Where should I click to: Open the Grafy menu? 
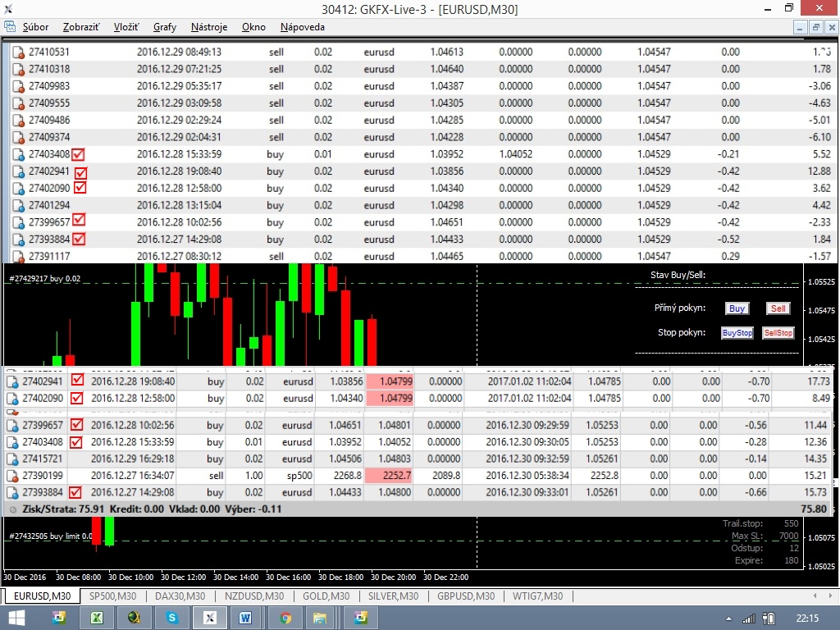click(x=164, y=27)
